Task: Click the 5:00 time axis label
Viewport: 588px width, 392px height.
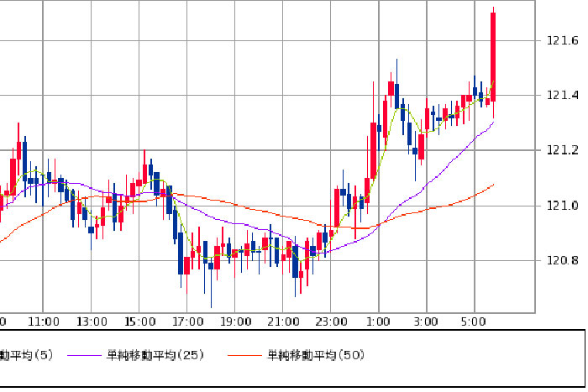Action: tap(475, 321)
